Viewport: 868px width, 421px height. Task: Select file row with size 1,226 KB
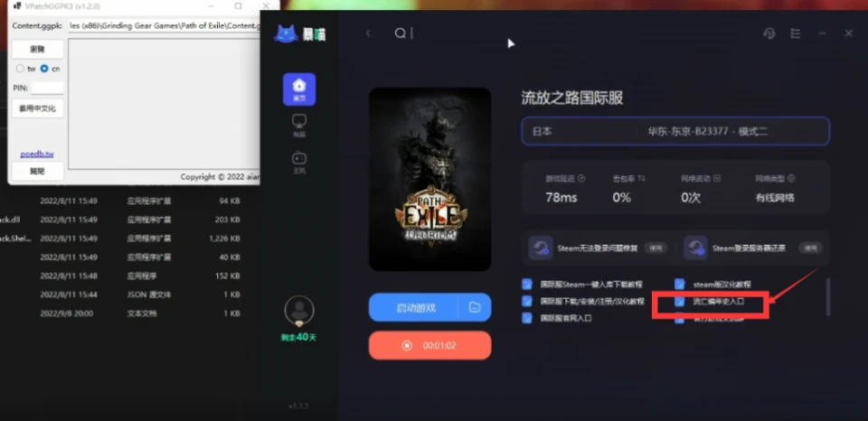coord(120,239)
